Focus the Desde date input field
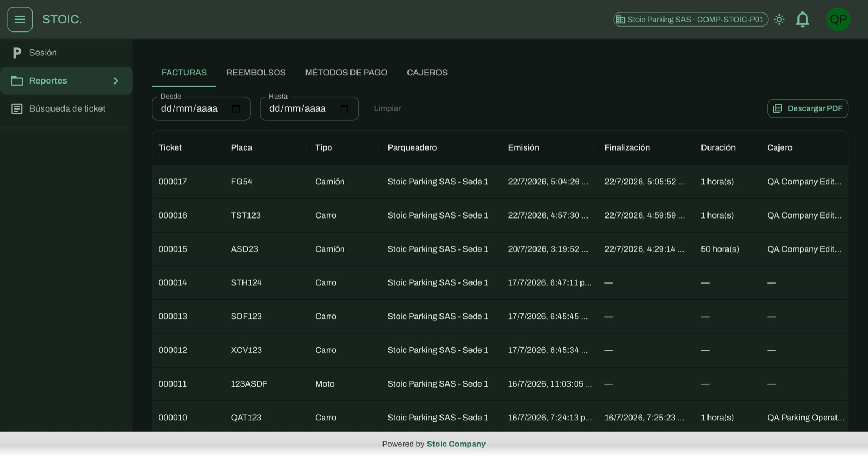This screenshot has height=456, width=868. tap(201, 108)
